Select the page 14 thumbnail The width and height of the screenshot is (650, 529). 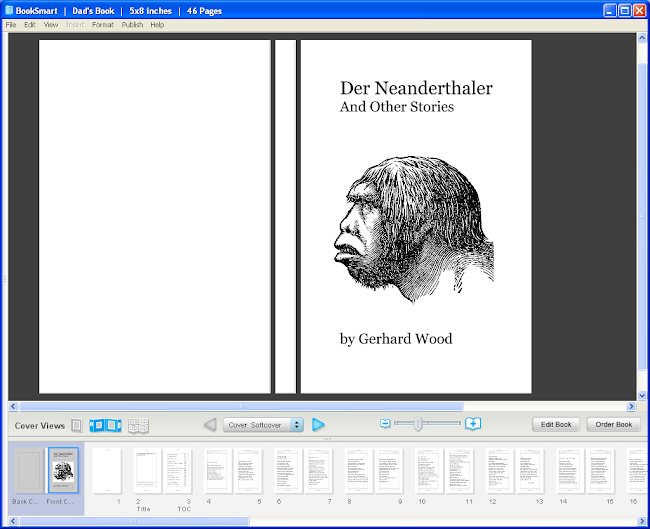click(x=570, y=471)
